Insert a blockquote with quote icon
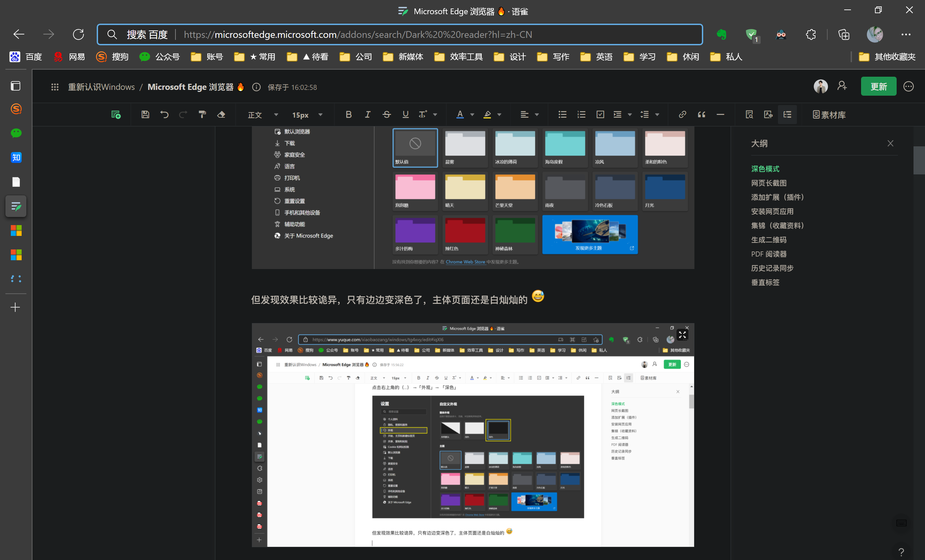 701,115
